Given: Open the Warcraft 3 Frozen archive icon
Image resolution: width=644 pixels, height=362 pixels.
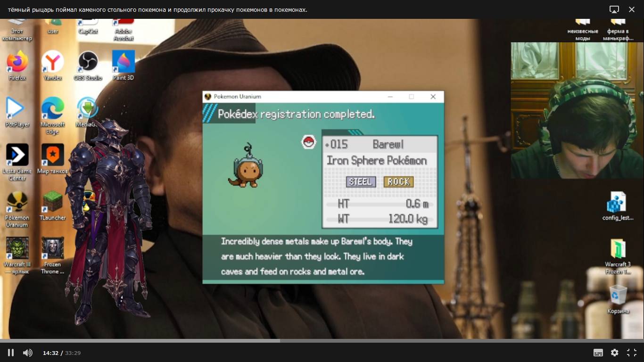Looking at the screenshot, I should [618, 257].
